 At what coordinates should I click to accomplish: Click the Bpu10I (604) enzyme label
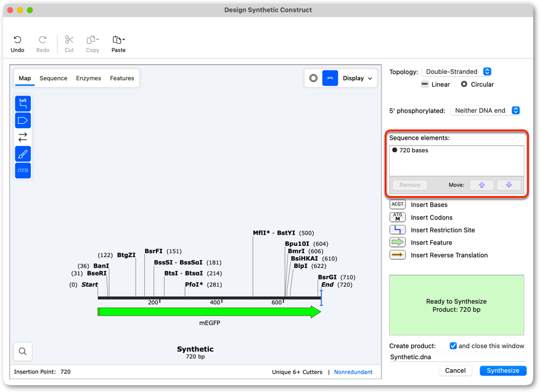(306, 243)
